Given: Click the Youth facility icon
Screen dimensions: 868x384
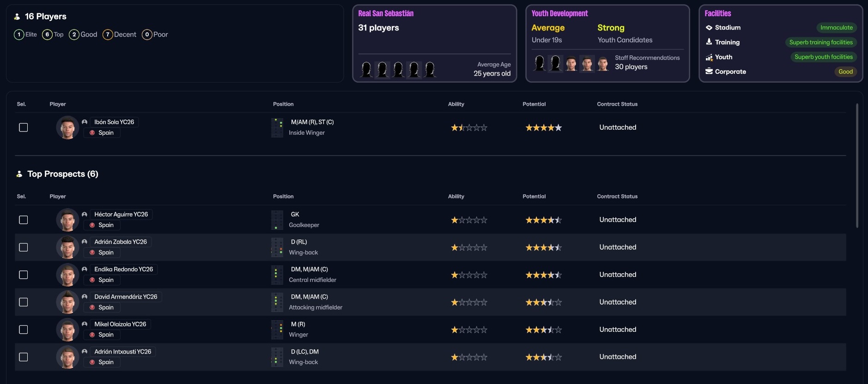Looking at the screenshot, I should [x=709, y=57].
